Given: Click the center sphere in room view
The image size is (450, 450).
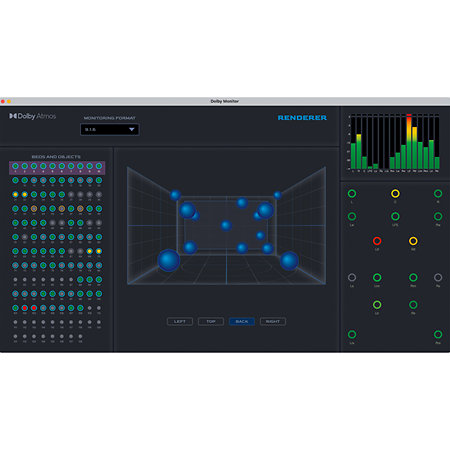Looking at the screenshot, I should tap(226, 226).
